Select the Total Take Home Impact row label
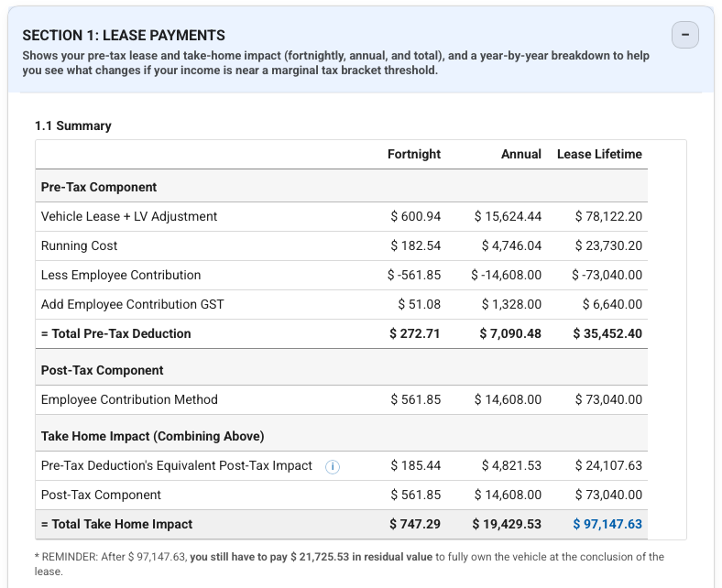The image size is (722, 588). [x=117, y=524]
